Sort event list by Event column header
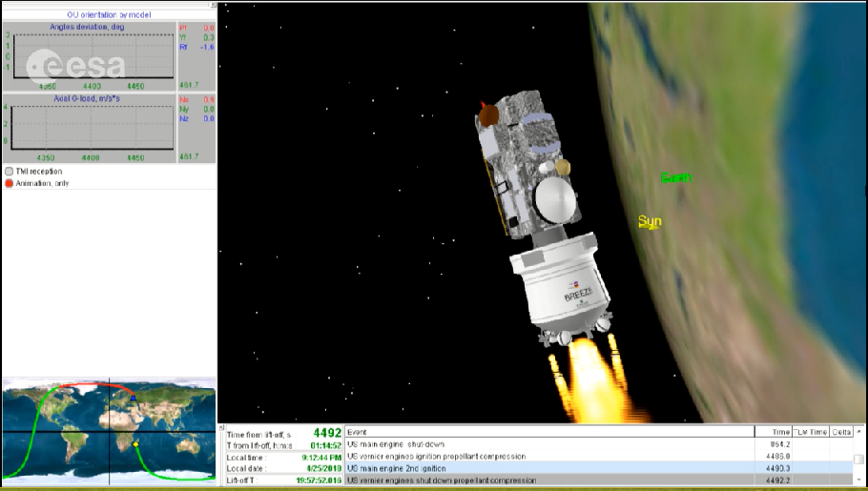This screenshot has width=868, height=491. (548, 432)
